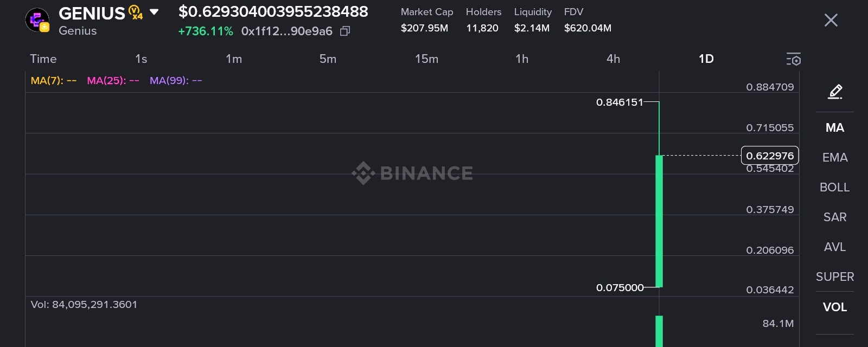
Task: Open the drawing tools pencil icon
Action: coord(835,92)
